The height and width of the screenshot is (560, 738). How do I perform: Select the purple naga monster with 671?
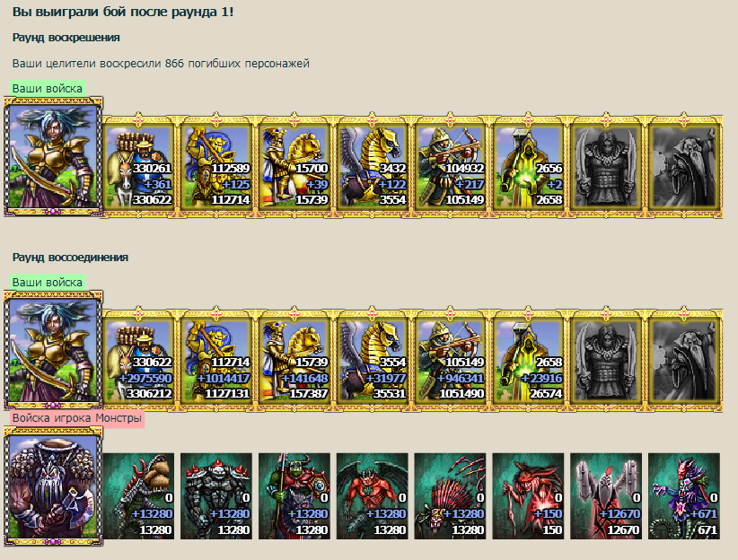684,496
